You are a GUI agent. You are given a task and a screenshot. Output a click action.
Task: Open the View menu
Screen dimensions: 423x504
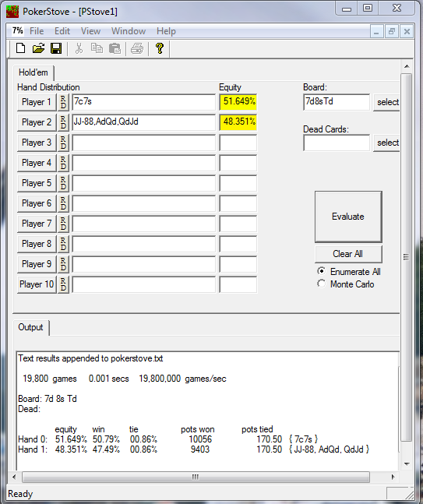(90, 31)
